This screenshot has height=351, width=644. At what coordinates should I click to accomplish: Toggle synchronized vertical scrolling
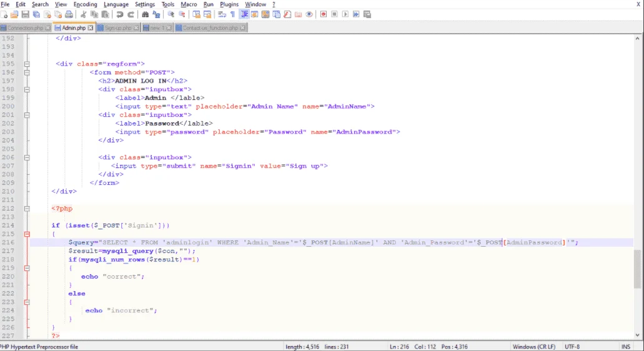tap(196, 14)
